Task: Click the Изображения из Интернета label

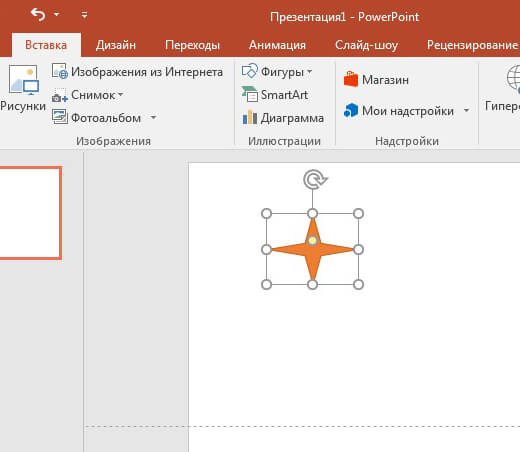Action: (x=147, y=72)
